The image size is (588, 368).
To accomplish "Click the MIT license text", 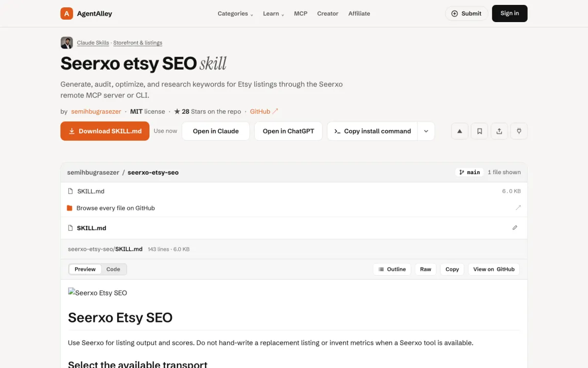I will pos(147,111).
